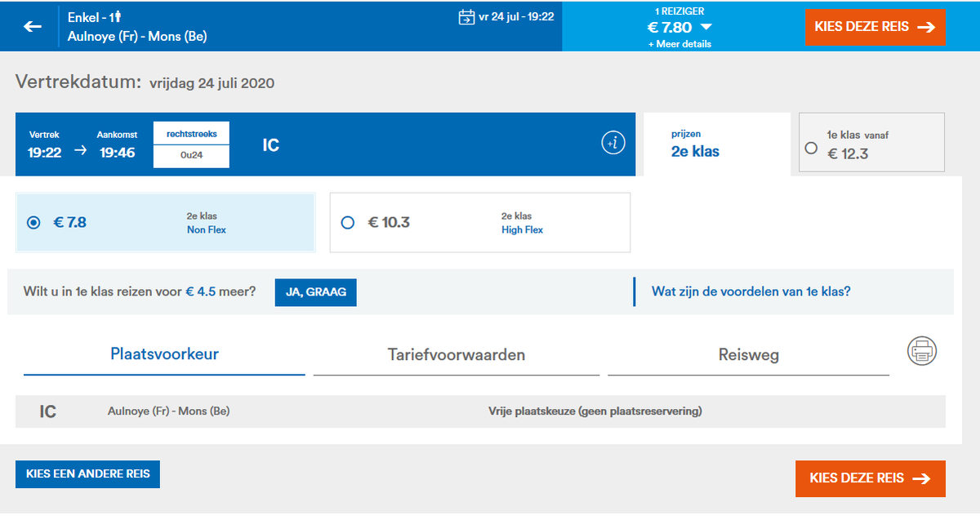
Task: Show train info via the +i icon
Action: pyautogui.click(x=613, y=143)
